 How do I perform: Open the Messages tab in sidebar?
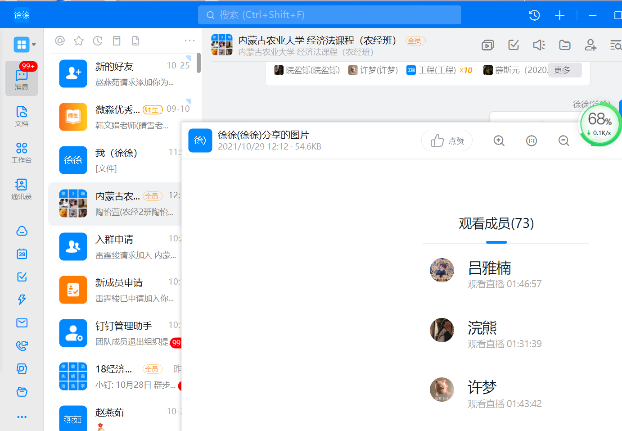21,79
